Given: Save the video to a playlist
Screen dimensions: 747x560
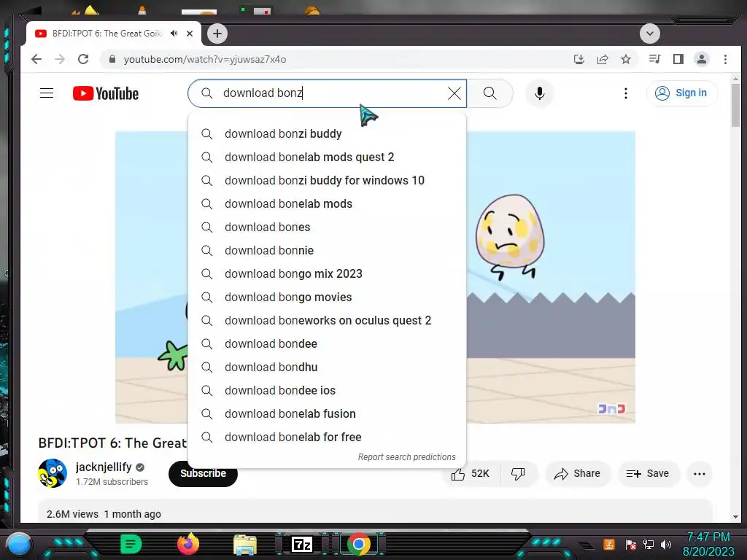Looking at the screenshot, I should 648,474.
